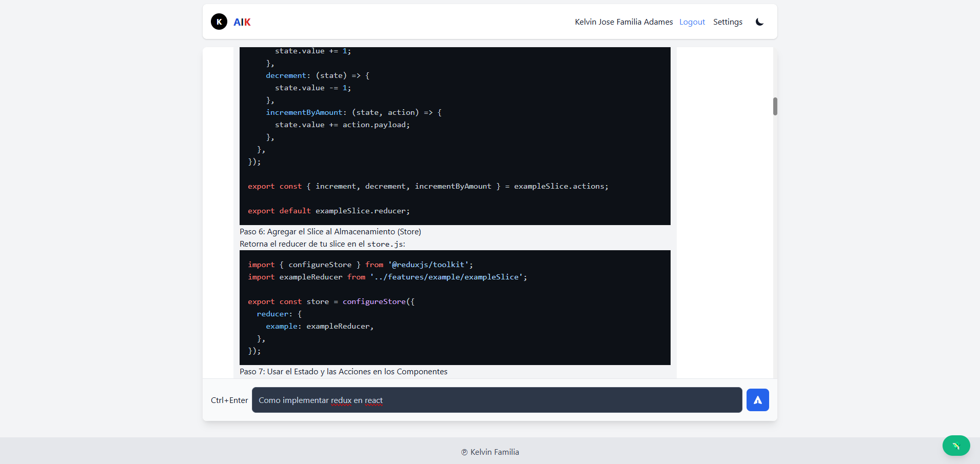The width and height of the screenshot is (980, 464).
Task: Click the Logout link
Action: [x=692, y=22]
